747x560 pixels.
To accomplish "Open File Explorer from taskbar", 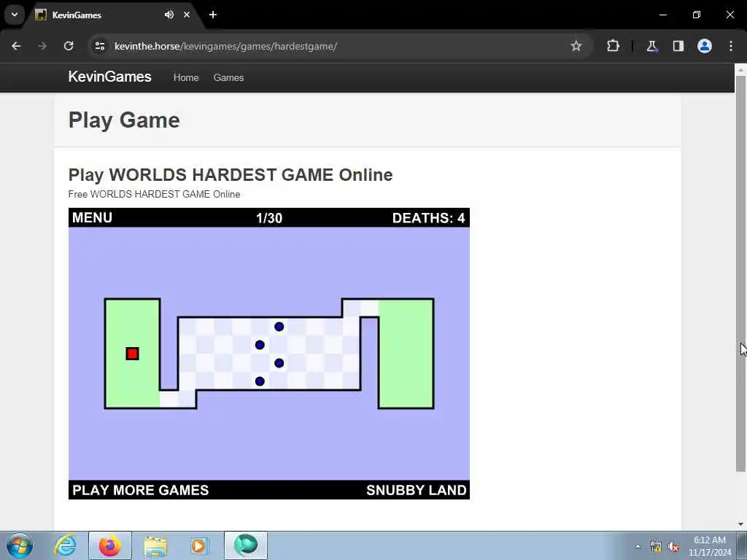I will tap(155, 546).
